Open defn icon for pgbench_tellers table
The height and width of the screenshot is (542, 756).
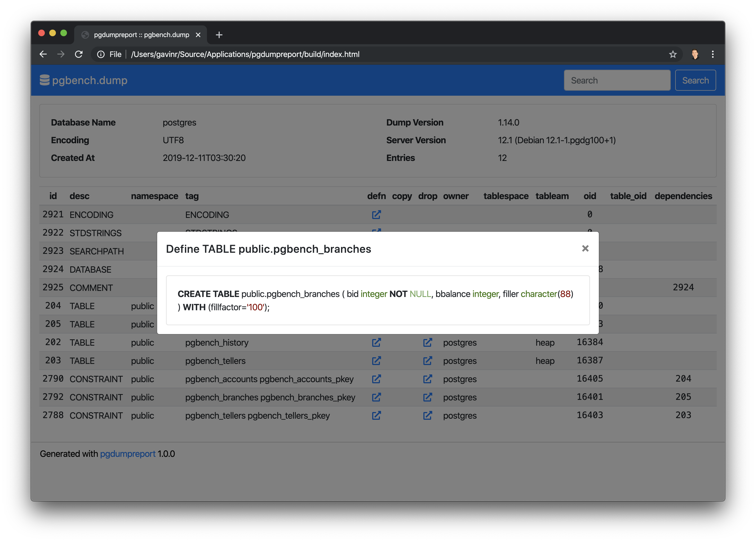[x=376, y=361]
